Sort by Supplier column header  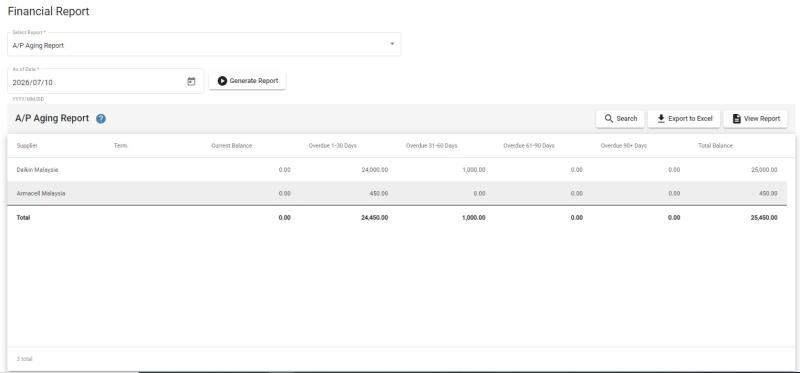[x=27, y=145]
